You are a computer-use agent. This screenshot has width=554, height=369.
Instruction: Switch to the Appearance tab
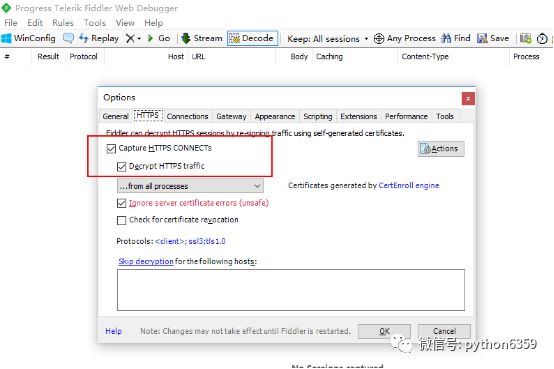[275, 116]
